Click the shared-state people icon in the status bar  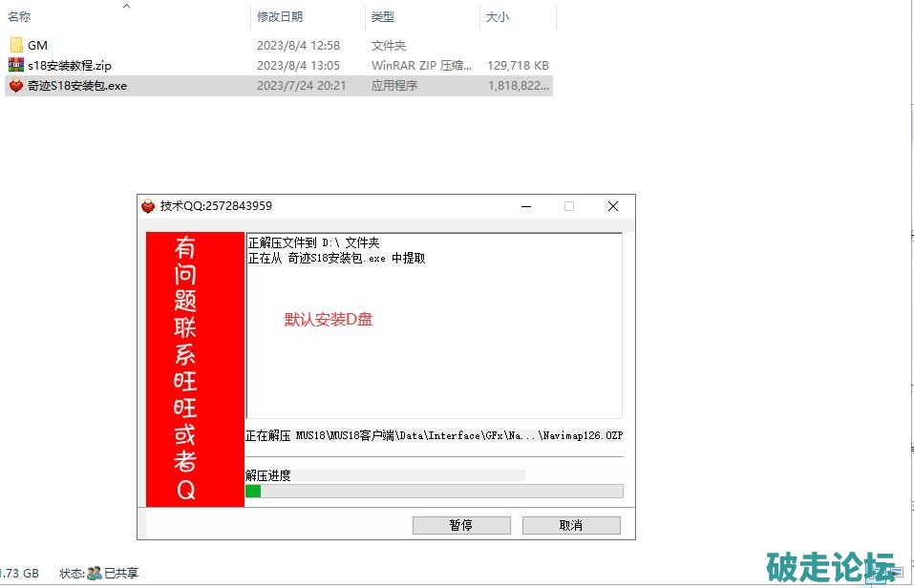coord(94,573)
